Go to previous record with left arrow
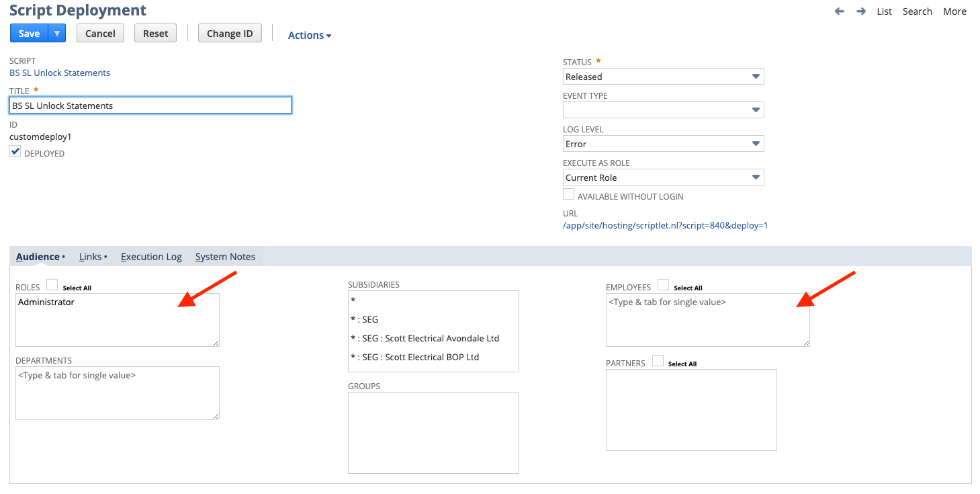Viewport: 980px width, 494px height. coord(839,11)
